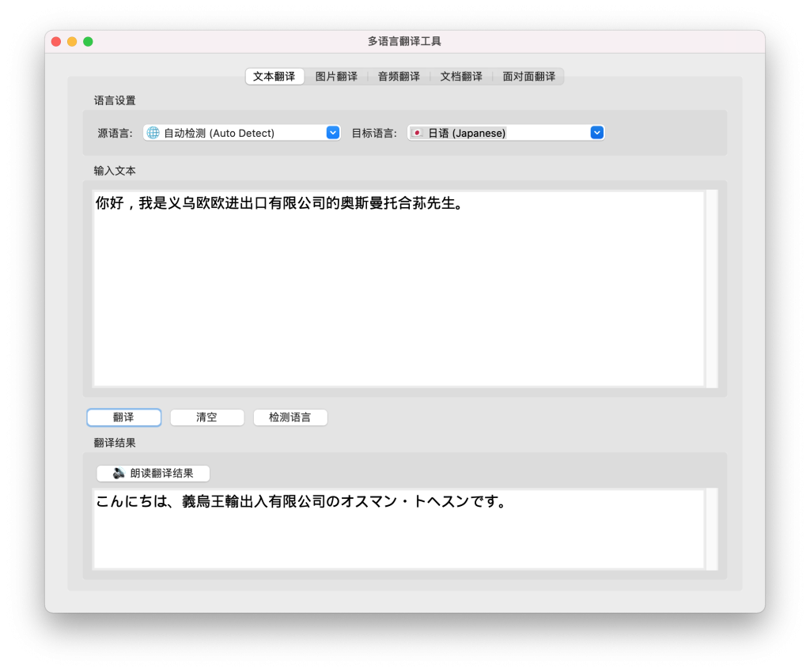Click the translation result scrollbar
Image resolution: width=810 pixels, height=672 pixels.
click(x=712, y=528)
